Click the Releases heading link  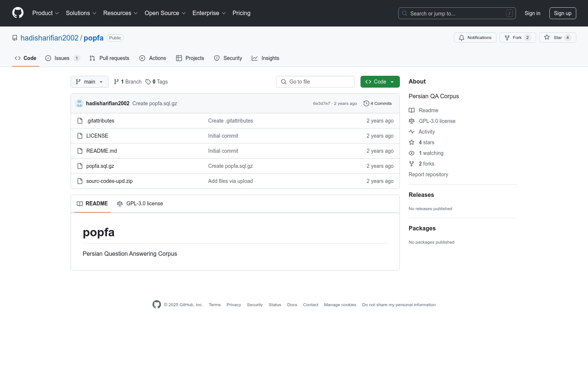pyautogui.click(x=421, y=195)
